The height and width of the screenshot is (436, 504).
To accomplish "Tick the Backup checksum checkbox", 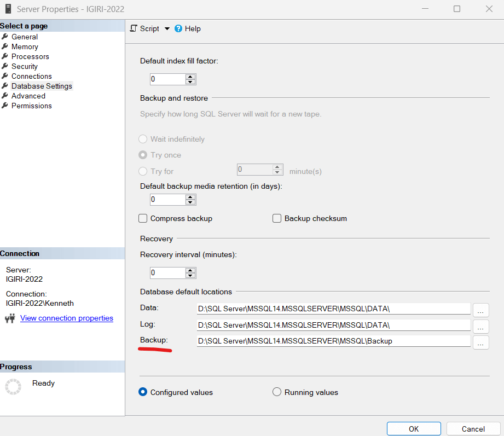I will (277, 218).
